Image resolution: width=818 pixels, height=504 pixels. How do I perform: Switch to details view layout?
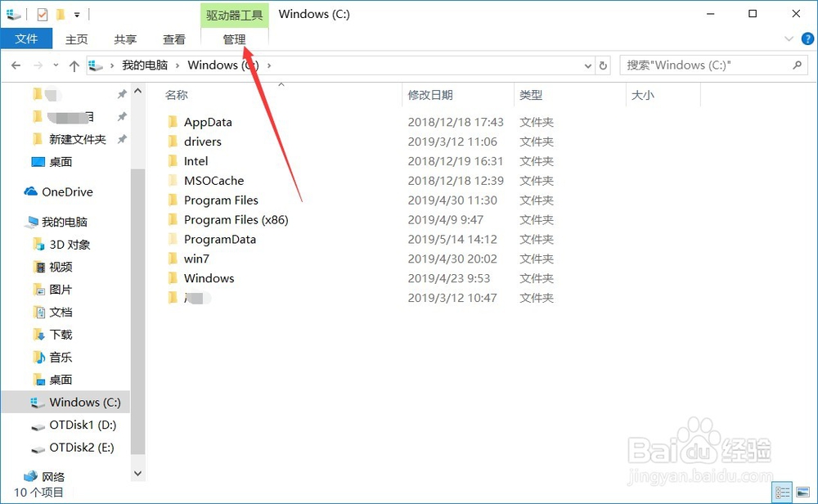coord(783,492)
